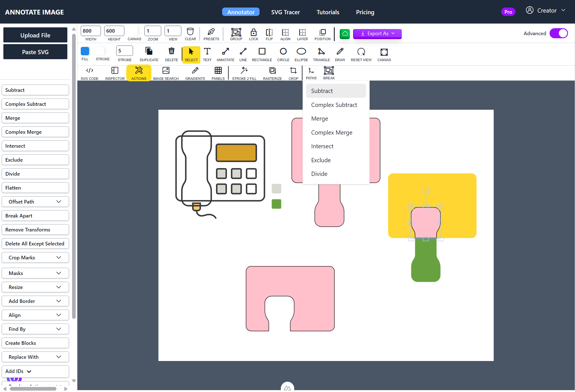This screenshot has height=392, width=575.
Task: Open the Layer tool icon
Action: [x=302, y=32]
